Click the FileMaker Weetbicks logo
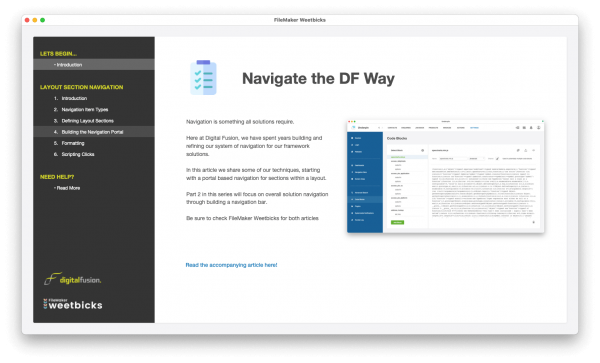This screenshot has width=600, height=363. pyautogui.click(x=73, y=304)
